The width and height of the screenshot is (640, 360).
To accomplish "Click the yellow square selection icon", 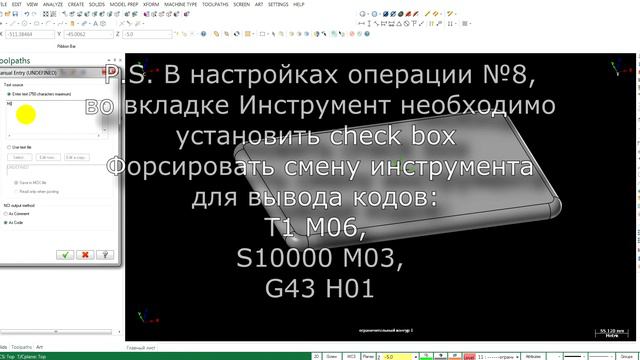I will click(x=247, y=34).
